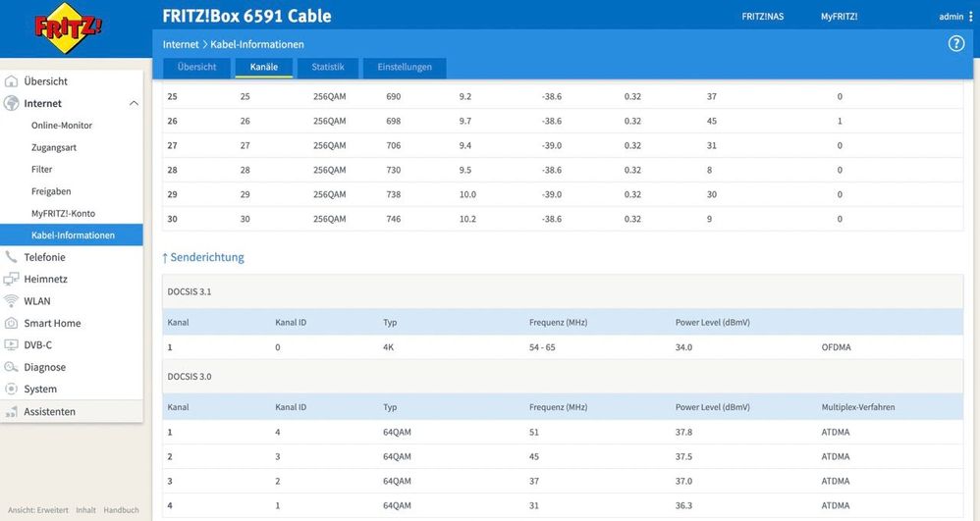This screenshot has height=521, width=980.
Task: Click power level 34.0 cell
Action: (683, 347)
